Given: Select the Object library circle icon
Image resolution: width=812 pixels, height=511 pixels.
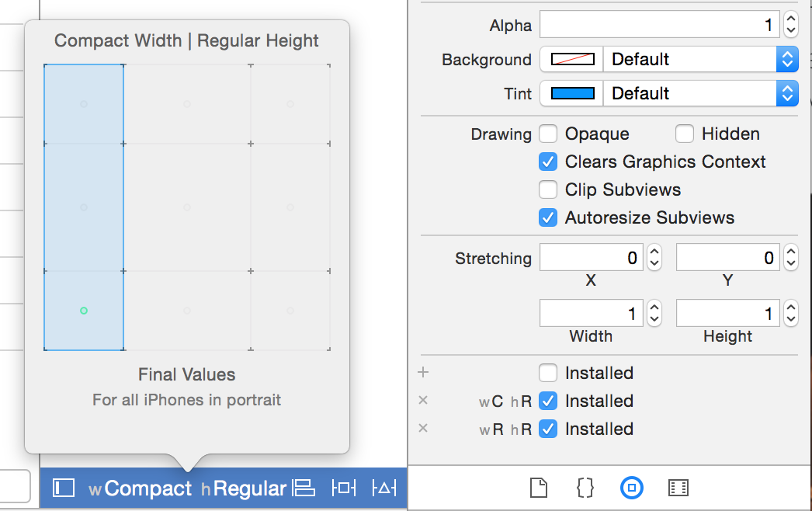Looking at the screenshot, I should [x=632, y=488].
